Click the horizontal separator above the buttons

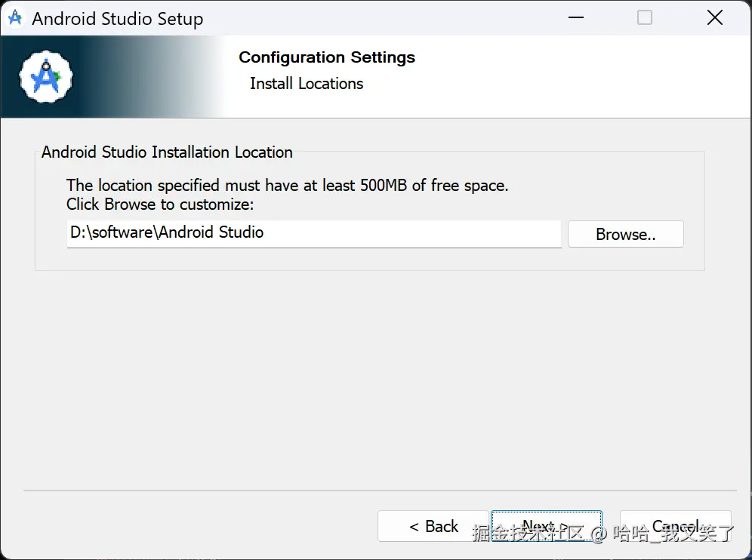tap(376, 491)
